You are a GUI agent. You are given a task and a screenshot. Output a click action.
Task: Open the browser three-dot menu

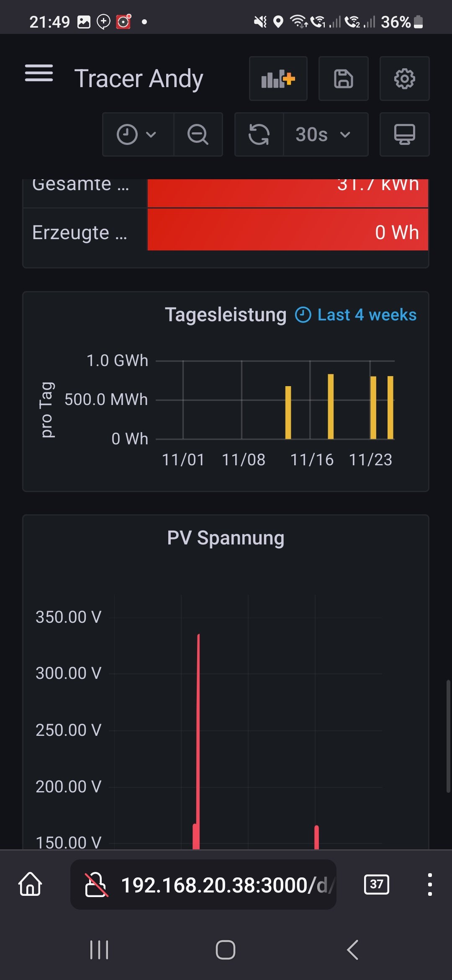tap(430, 884)
